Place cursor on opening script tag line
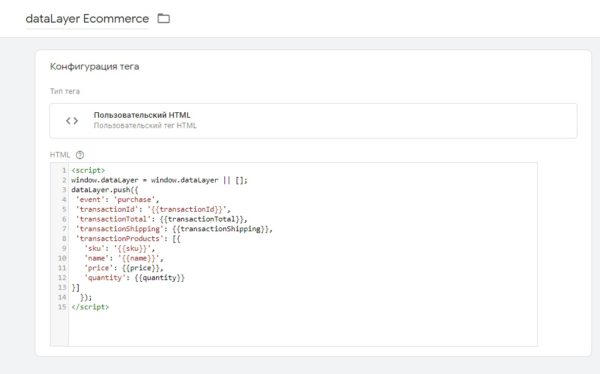Viewport: 600px width, 374px height. tap(88, 170)
